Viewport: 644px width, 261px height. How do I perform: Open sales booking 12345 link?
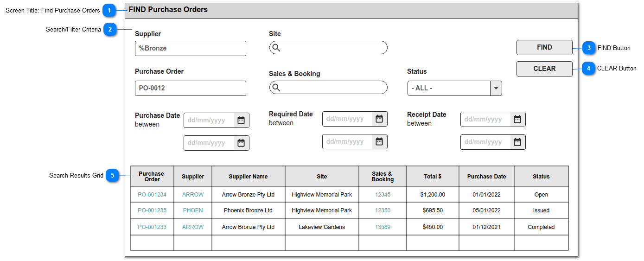click(x=383, y=195)
